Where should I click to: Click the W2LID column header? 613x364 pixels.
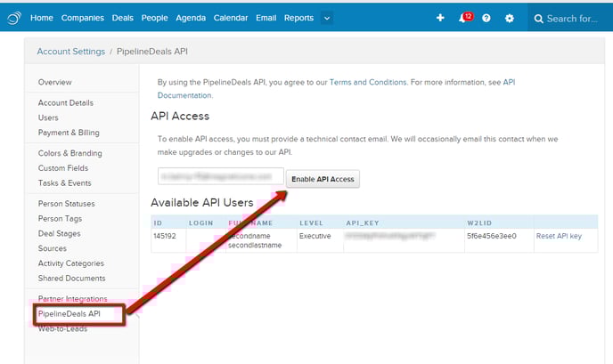479,223
